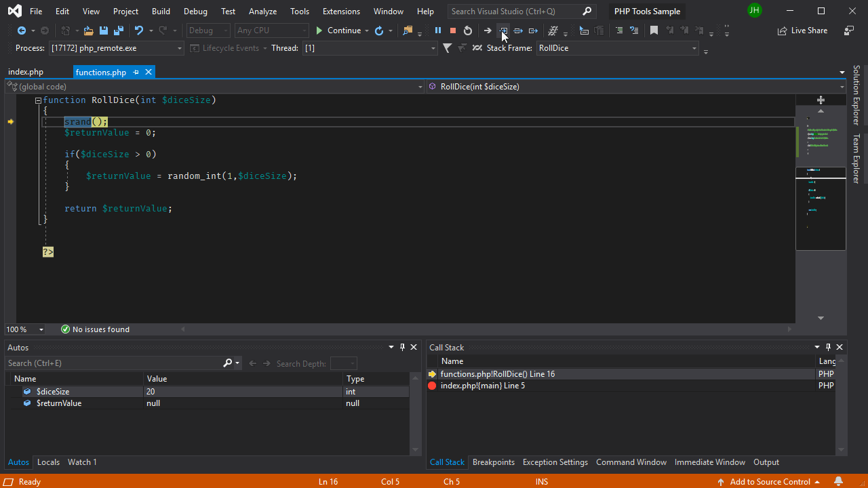This screenshot has height=488, width=868.
Task: Open the Immediate Window tab
Action: pos(710,462)
